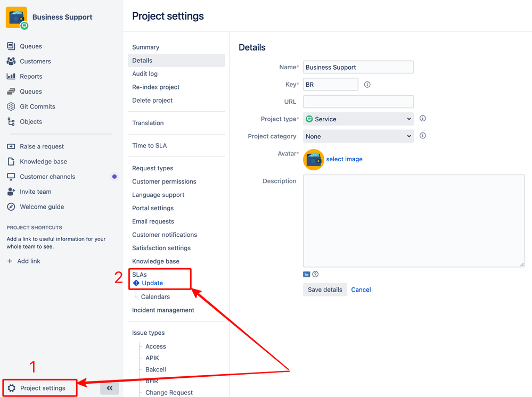Open Customer notifications settings
532x397 pixels.
tap(165, 235)
